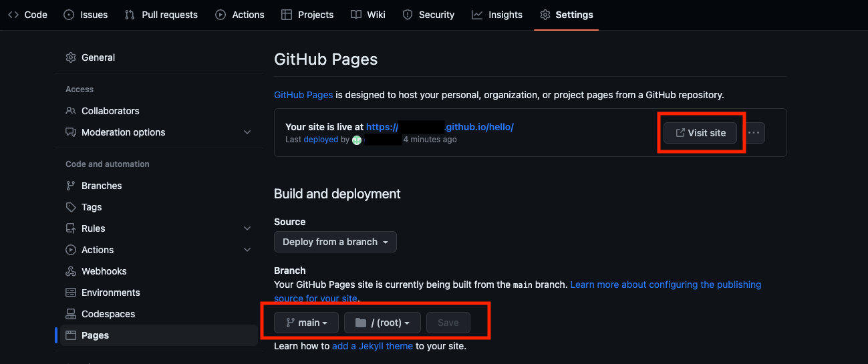Click the deployer's avatar icon

tap(357, 140)
